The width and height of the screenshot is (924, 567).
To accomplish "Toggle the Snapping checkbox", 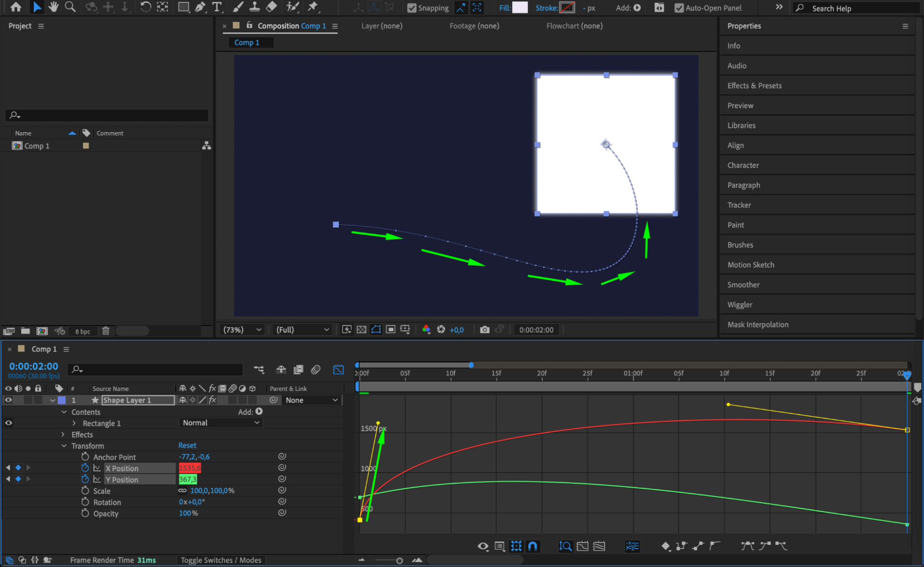I will [x=412, y=8].
